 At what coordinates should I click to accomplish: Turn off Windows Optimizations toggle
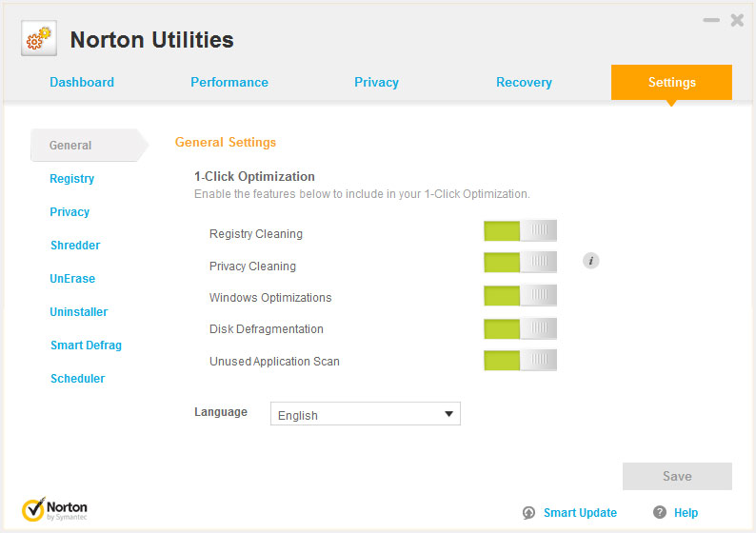[520, 295]
